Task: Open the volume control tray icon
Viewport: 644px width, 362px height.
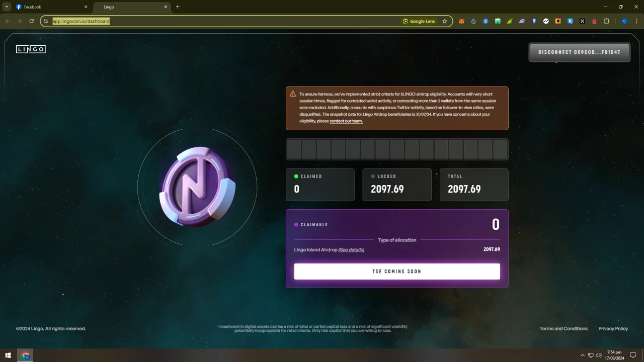Action: 599,355
